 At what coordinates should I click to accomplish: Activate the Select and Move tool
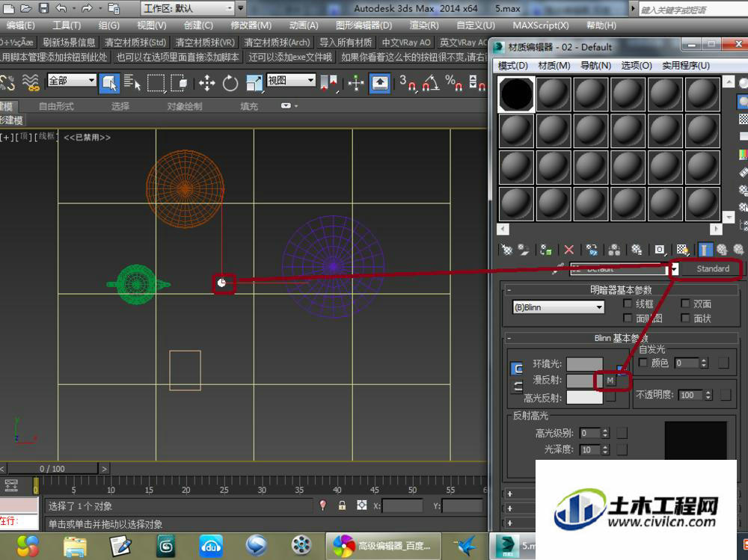206,83
